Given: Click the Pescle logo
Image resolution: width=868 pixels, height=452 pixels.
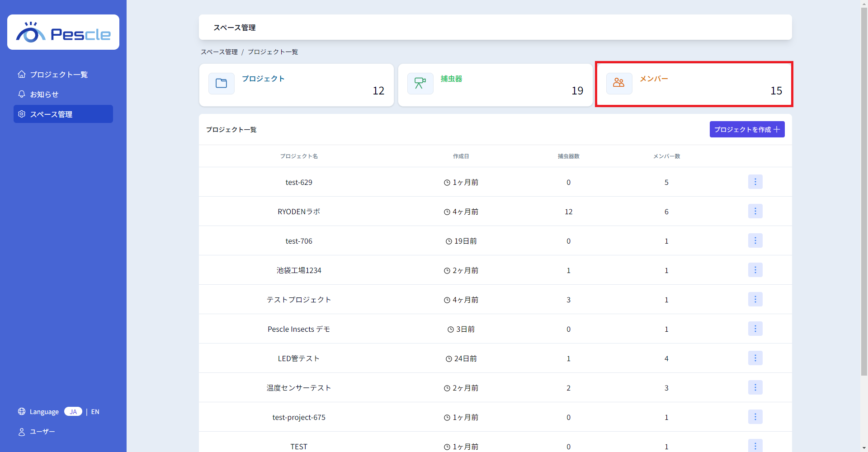Looking at the screenshot, I should pyautogui.click(x=63, y=33).
